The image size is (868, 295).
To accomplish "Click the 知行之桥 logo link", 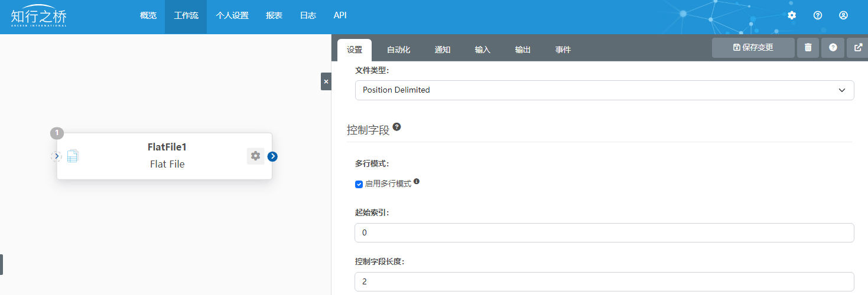I will pos(39,17).
